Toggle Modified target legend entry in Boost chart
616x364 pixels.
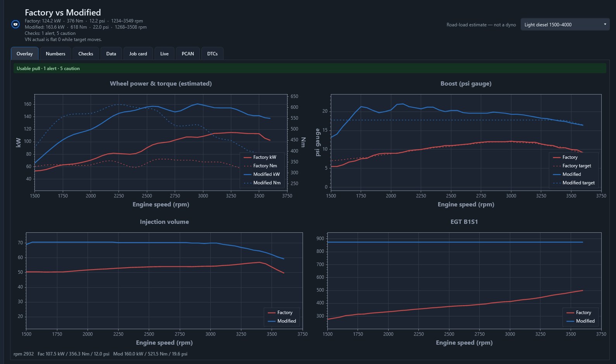pos(573,183)
